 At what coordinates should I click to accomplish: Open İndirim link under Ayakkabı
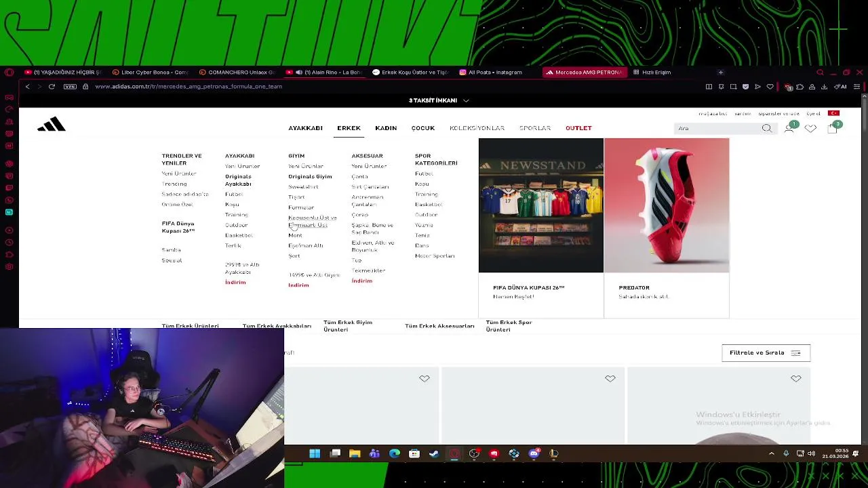(235, 282)
